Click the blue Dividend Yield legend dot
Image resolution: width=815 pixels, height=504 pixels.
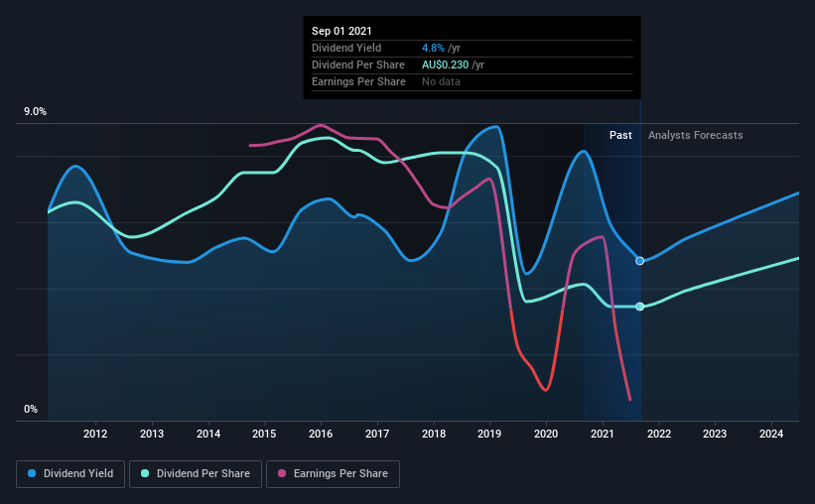tap(32, 473)
